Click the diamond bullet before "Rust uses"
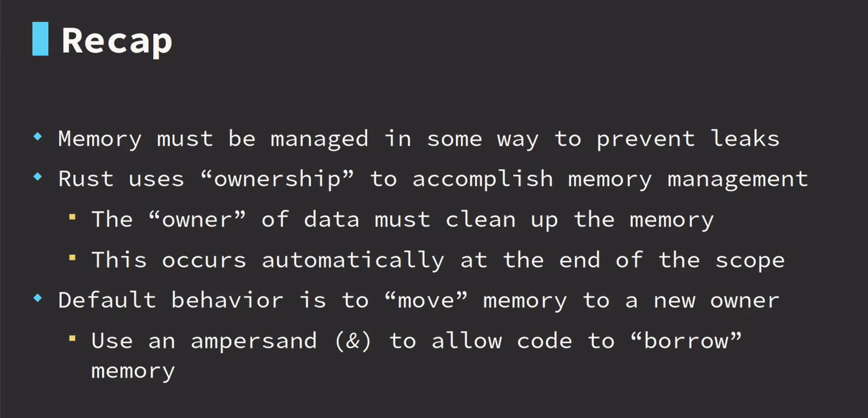Screen dimensions: 868x418 coord(38,177)
